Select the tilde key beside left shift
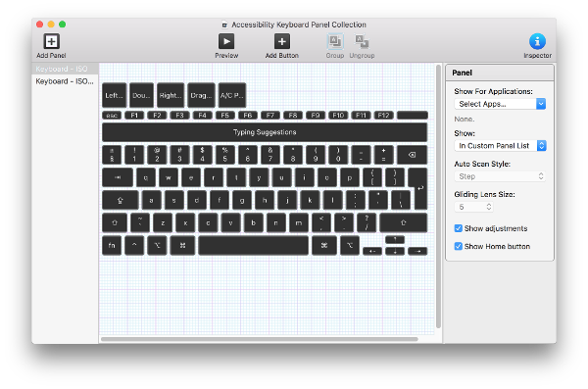This screenshot has height=389, width=588. (140, 222)
